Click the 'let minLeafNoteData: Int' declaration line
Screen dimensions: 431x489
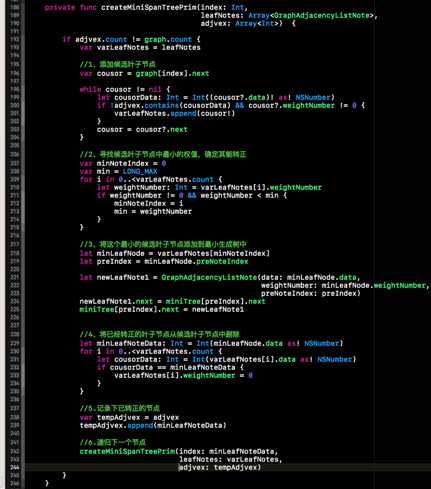pos(211,343)
